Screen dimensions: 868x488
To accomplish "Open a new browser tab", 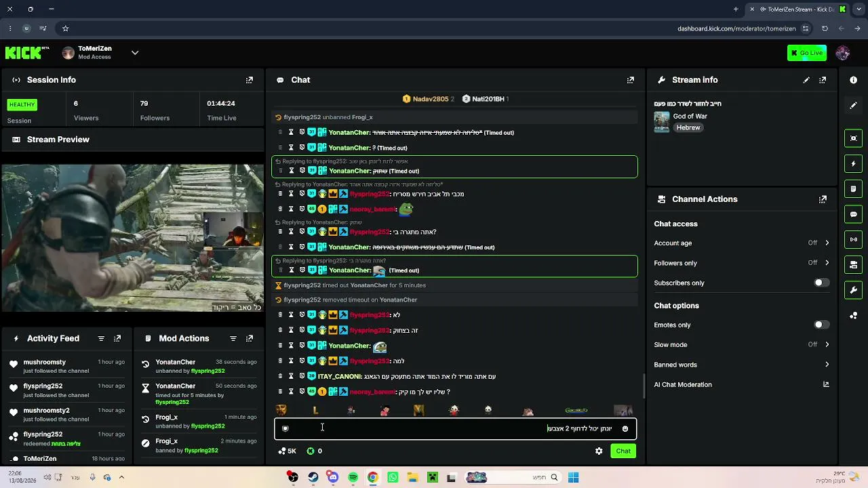I will (736, 9).
